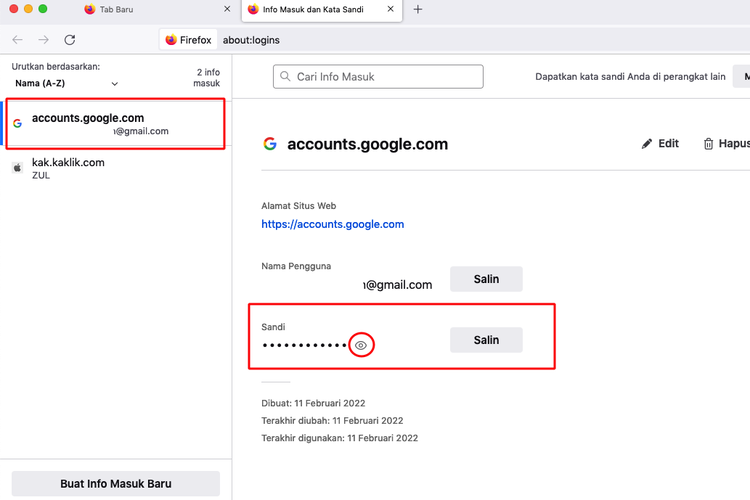
Task: Open a new tab with plus icon
Action: pyautogui.click(x=418, y=10)
